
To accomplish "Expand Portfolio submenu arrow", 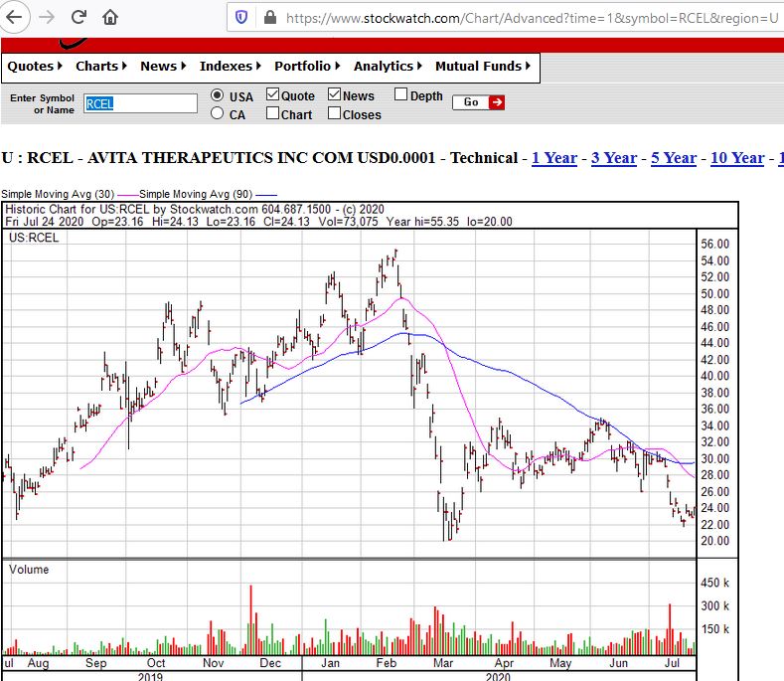I will coord(338,66).
